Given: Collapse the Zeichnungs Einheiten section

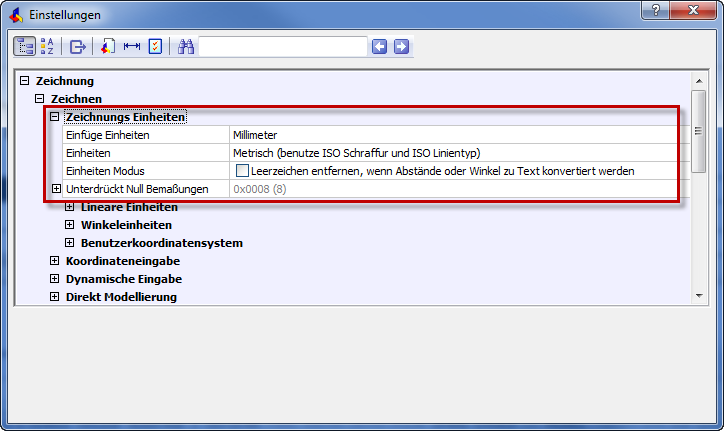Looking at the screenshot, I should [56, 117].
